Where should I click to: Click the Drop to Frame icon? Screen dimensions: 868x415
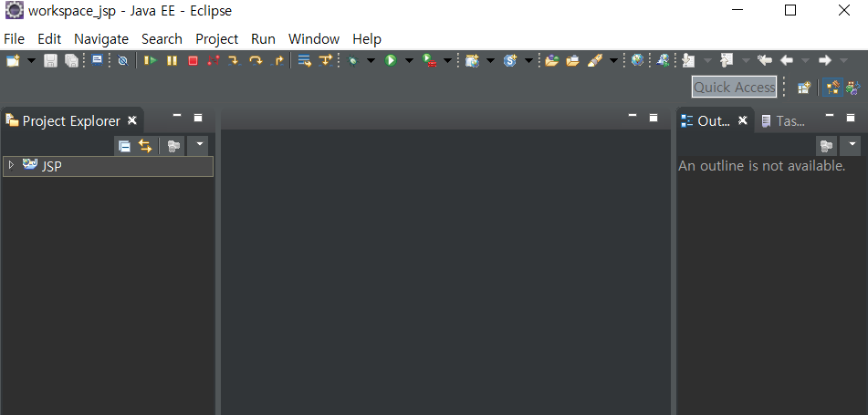[304, 60]
